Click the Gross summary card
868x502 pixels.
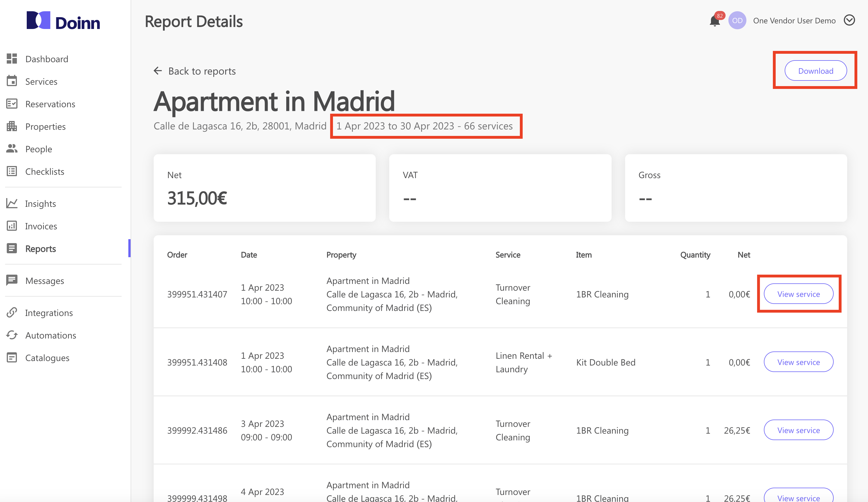[736, 188]
